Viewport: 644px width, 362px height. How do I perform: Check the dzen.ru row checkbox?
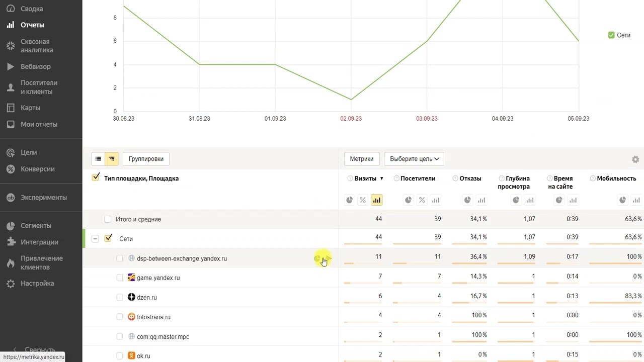point(120,297)
